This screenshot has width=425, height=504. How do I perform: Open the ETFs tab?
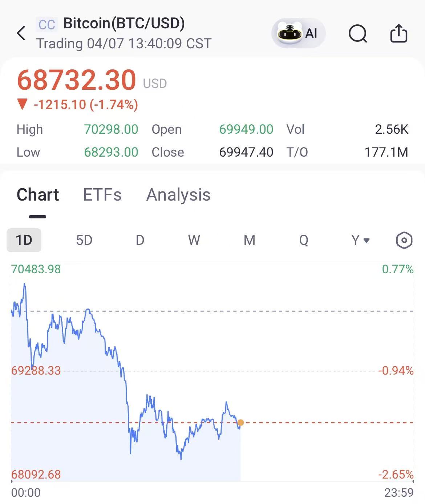(102, 195)
